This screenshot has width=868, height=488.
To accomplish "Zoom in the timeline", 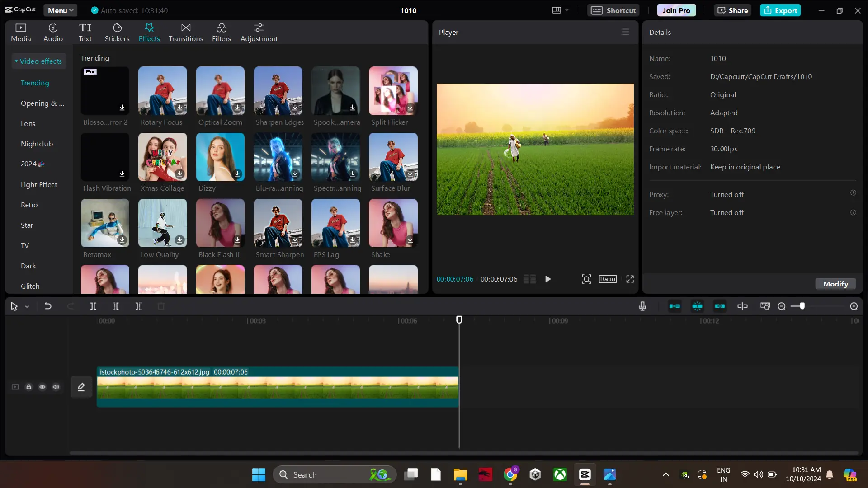I will [854, 306].
